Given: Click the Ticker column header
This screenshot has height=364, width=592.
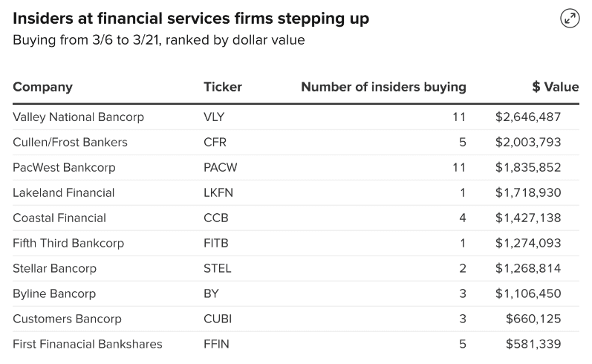Looking at the screenshot, I should coord(223,87).
